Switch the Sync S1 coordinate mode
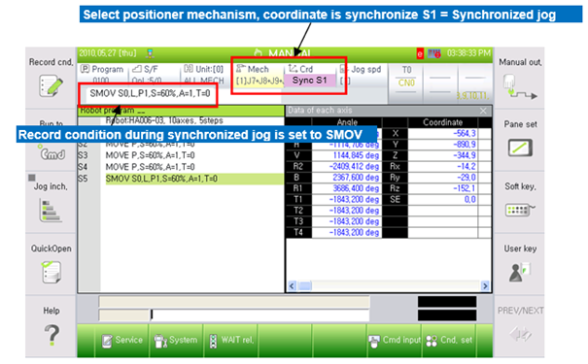This screenshot has width=588, height=364. 309,81
